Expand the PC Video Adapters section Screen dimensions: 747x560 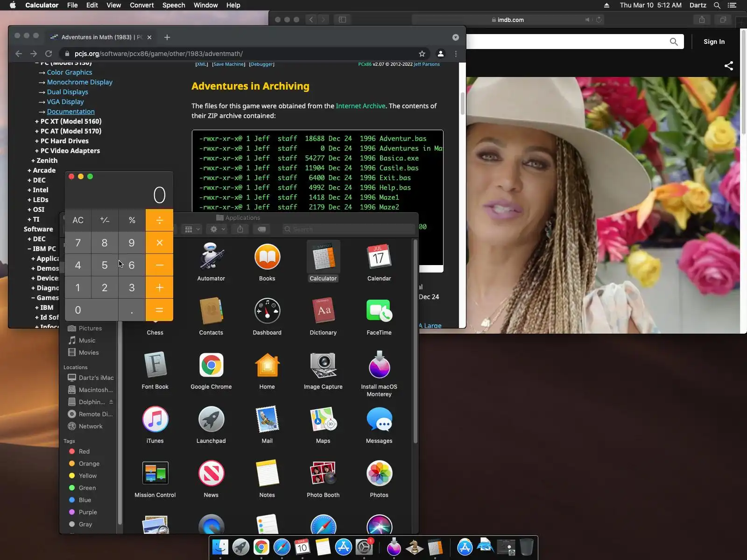(x=68, y=151)
